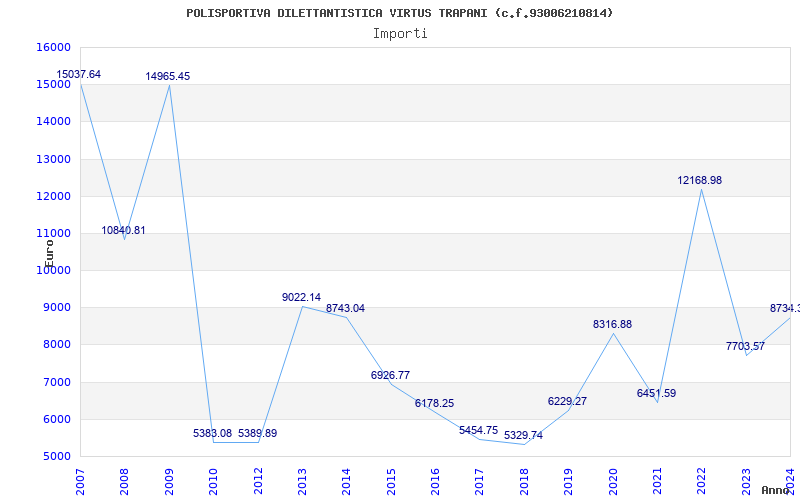Click the y-axis value 5000
The width and height of the screenshot is (800, 500).
(57, 457)
